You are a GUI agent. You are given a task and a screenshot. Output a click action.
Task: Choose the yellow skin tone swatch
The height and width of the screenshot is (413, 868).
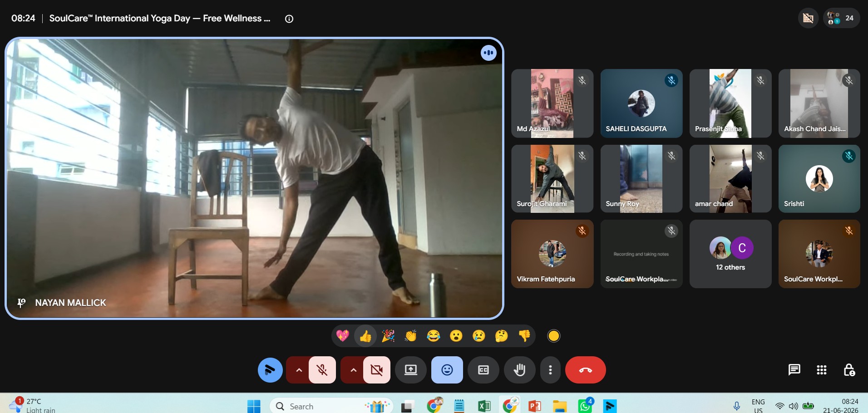(554, 336)
